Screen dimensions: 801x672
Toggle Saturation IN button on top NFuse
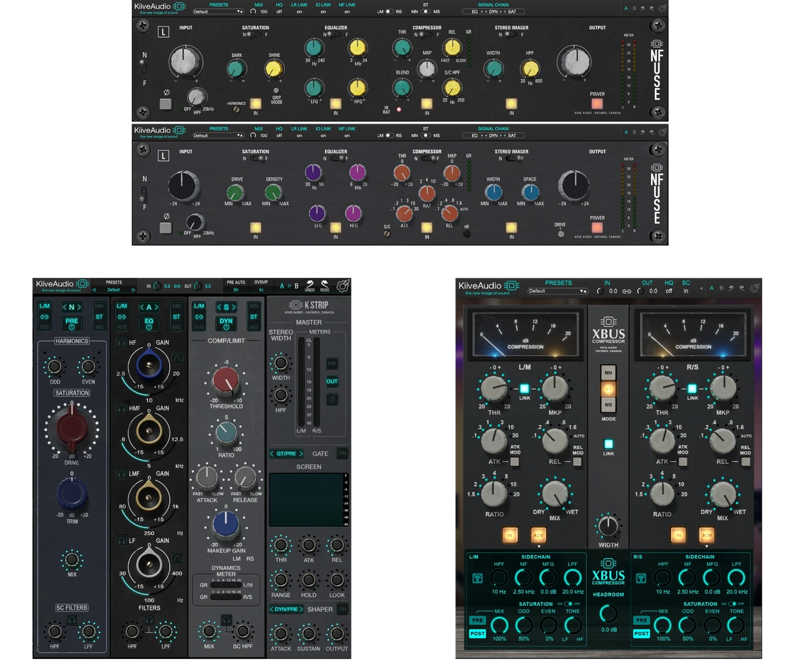pyautogui.click(x=256, y=103)
